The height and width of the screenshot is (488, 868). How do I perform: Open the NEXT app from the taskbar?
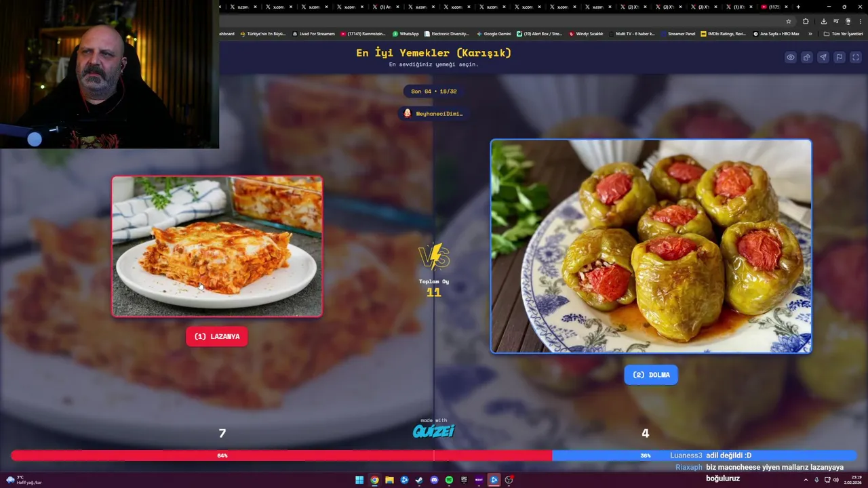point(479,480)
